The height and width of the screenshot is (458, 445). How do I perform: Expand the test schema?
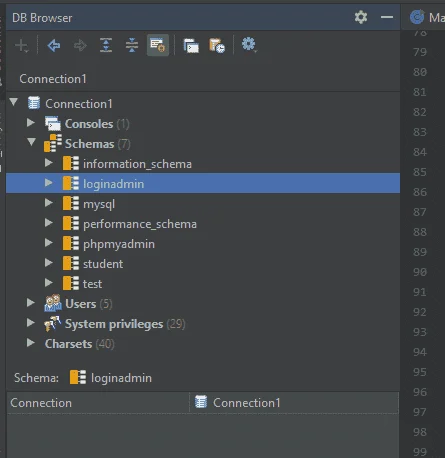49,283
